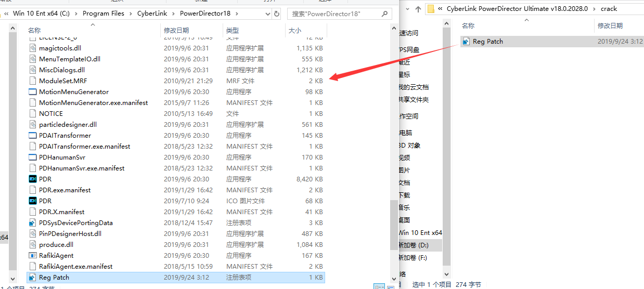Select the magictools.dll file icon
Viewport: 644px width, 289px height.
tap(33, 48)
